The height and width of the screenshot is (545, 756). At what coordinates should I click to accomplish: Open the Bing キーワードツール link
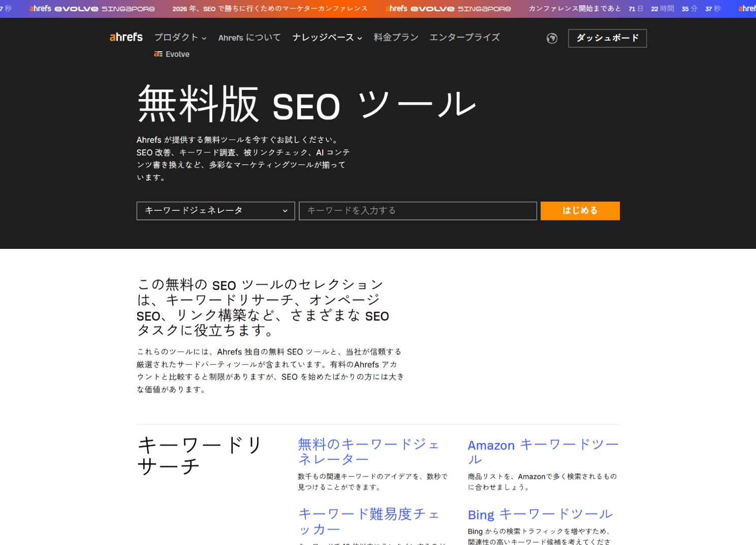click(540, 514)
